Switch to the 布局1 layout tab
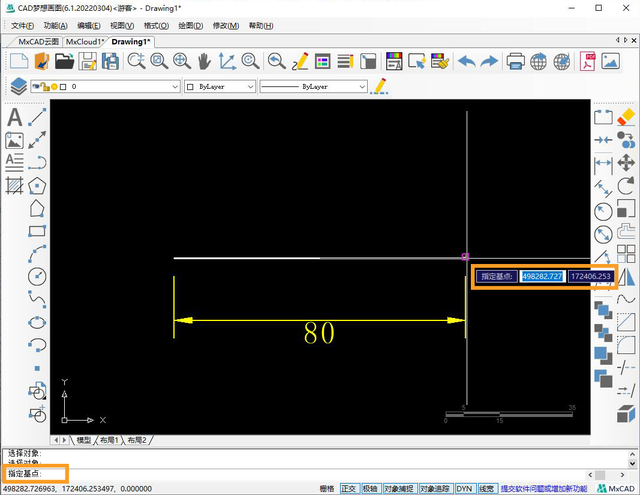640x495 pixels. pos(109,440)
